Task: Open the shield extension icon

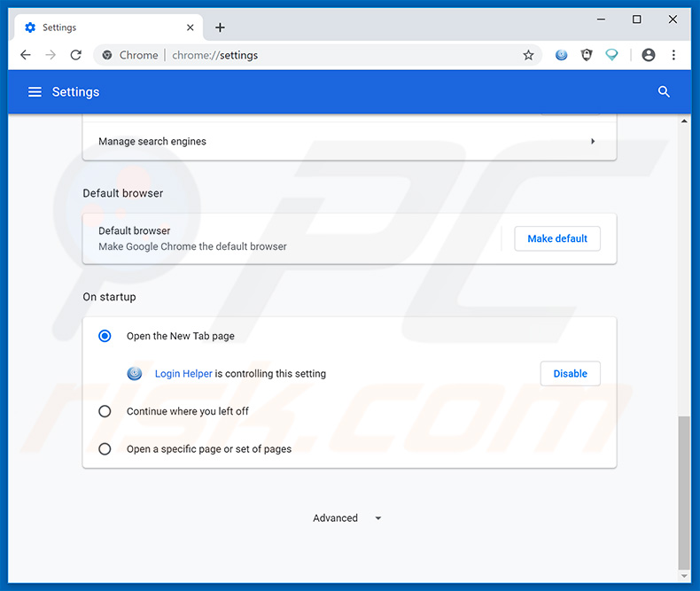Action: pos(586,55)
